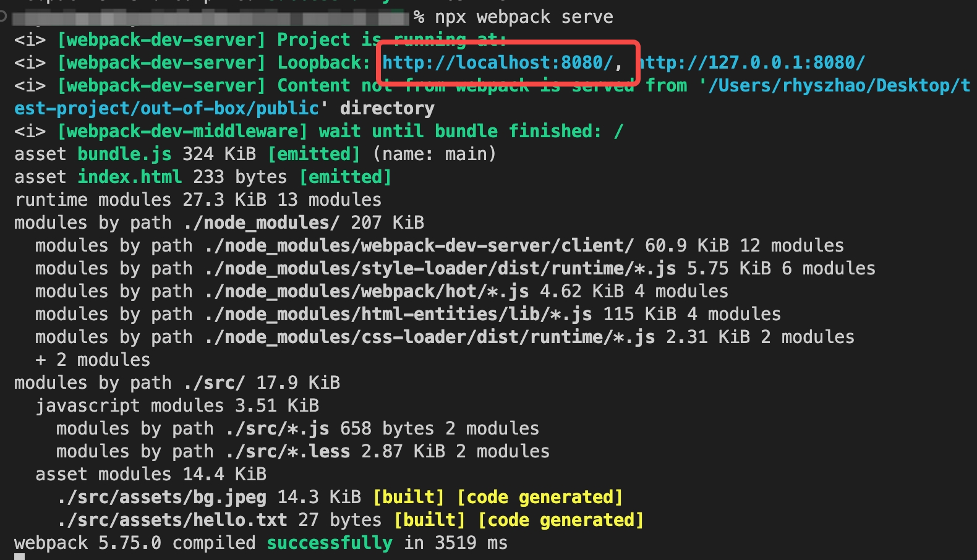Click '[built]' tag on bg.jpeg line
This screenshot has height=560, width=977.
tap(409, 497)
